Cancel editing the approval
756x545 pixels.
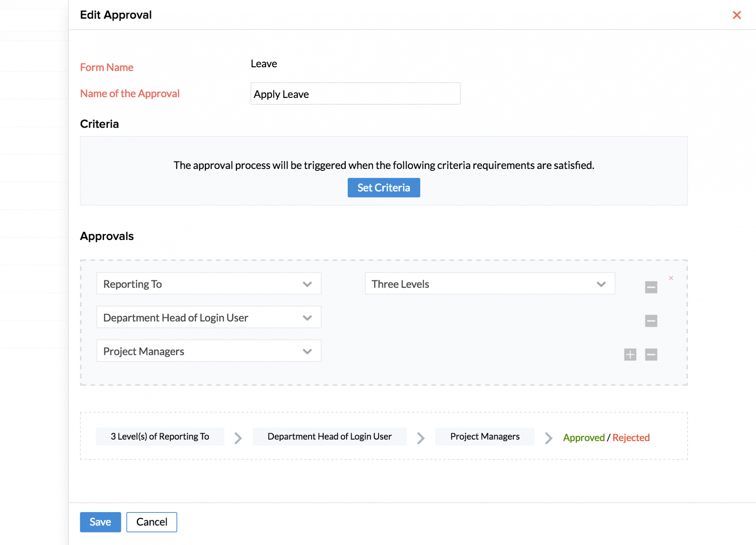pyautogui.click(x=152, y=522)
